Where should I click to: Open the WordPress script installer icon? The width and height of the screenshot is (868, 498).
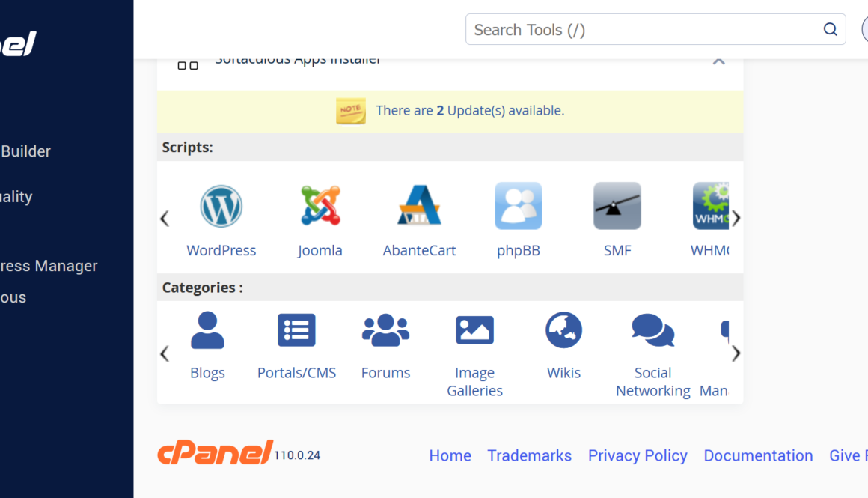[221, 206]
